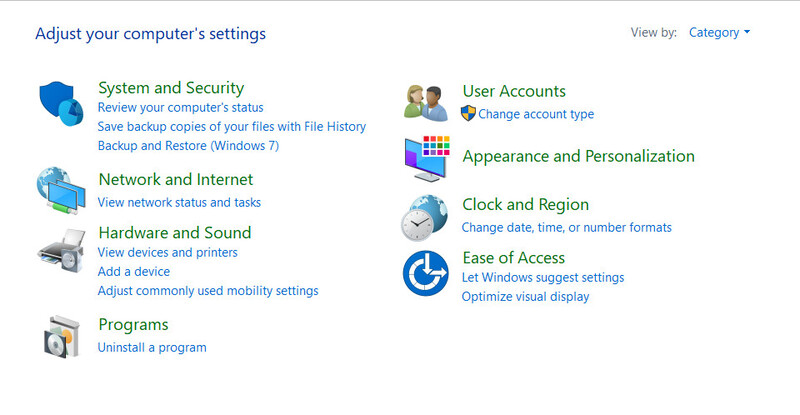
Task: Click View devices and printers
Action: [x=167, y=252]
